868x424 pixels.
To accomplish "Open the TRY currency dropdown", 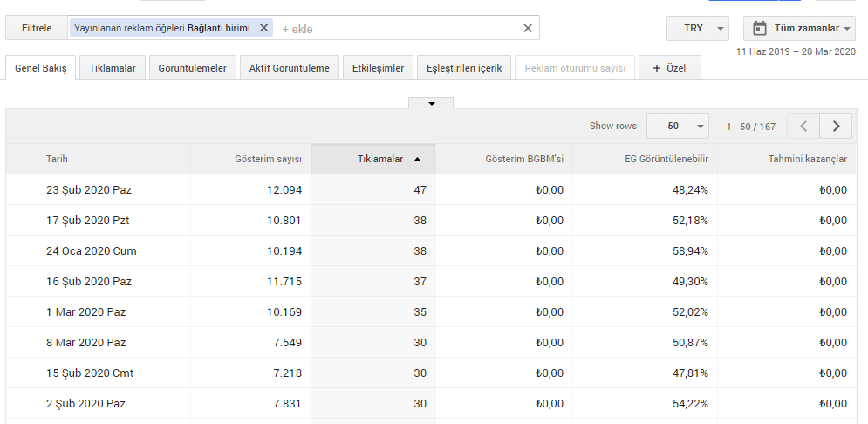I will (x=697, y=28).
